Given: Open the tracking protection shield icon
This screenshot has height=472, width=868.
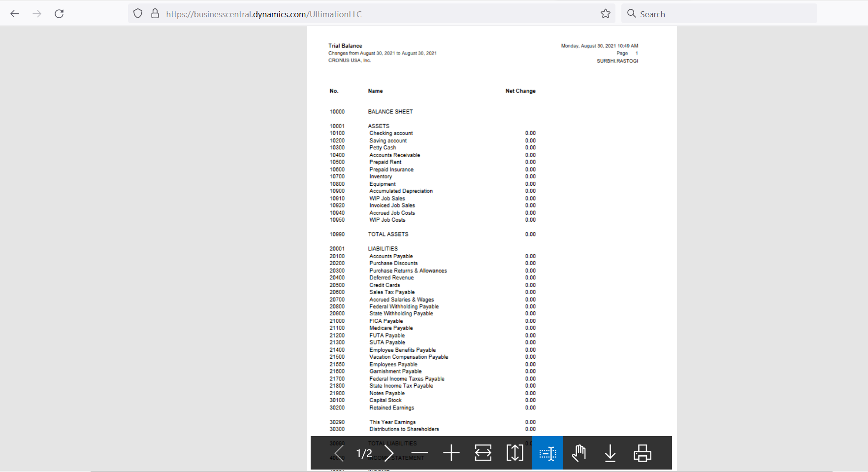Looking at the screenshot, I should 137,13.
